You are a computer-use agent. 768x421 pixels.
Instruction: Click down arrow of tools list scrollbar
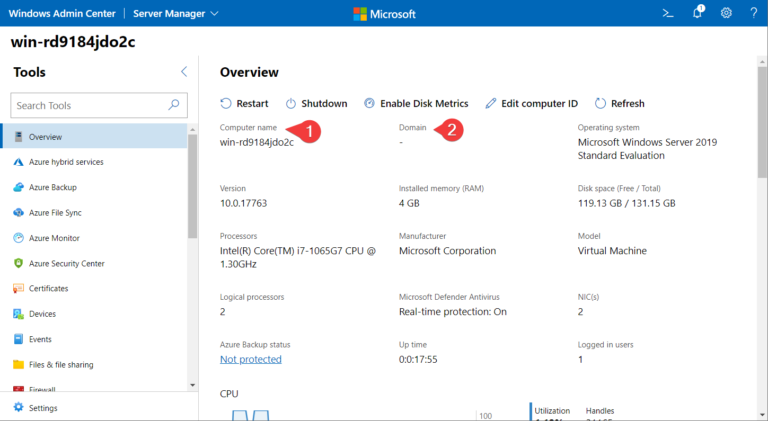pos(192,385)
